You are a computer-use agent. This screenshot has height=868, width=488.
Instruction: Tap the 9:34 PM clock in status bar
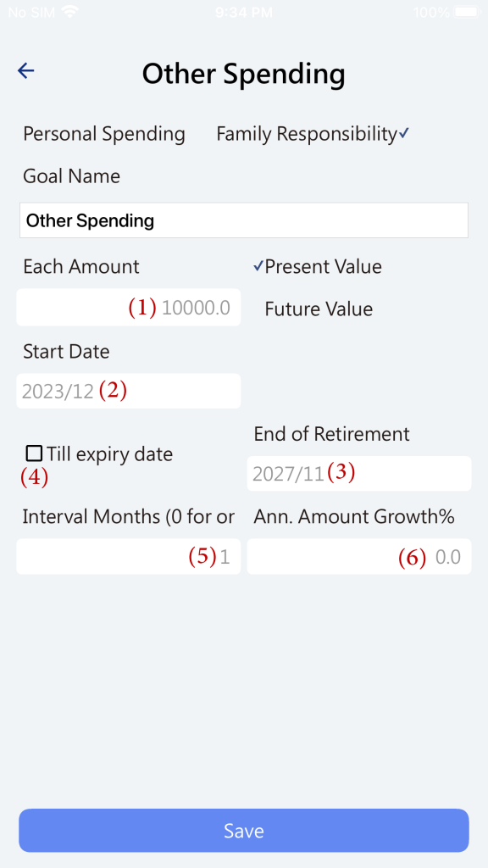click(x=243, y=12)
